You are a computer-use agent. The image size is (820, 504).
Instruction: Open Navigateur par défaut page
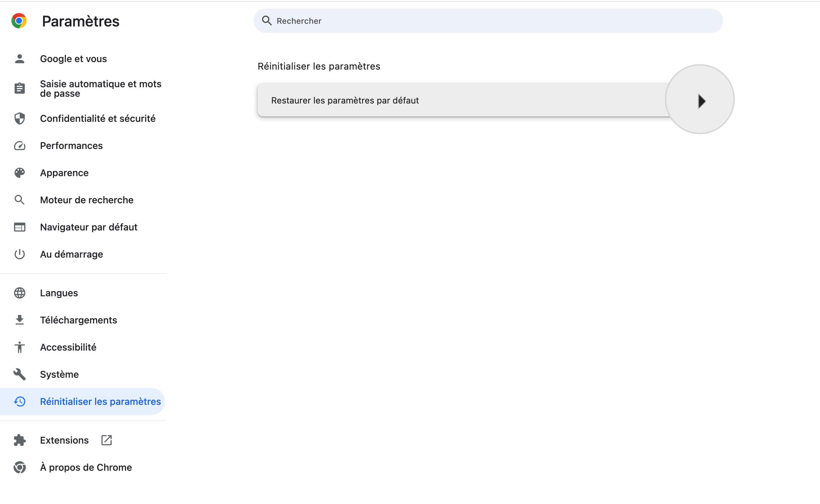click(x=89, y=227)
